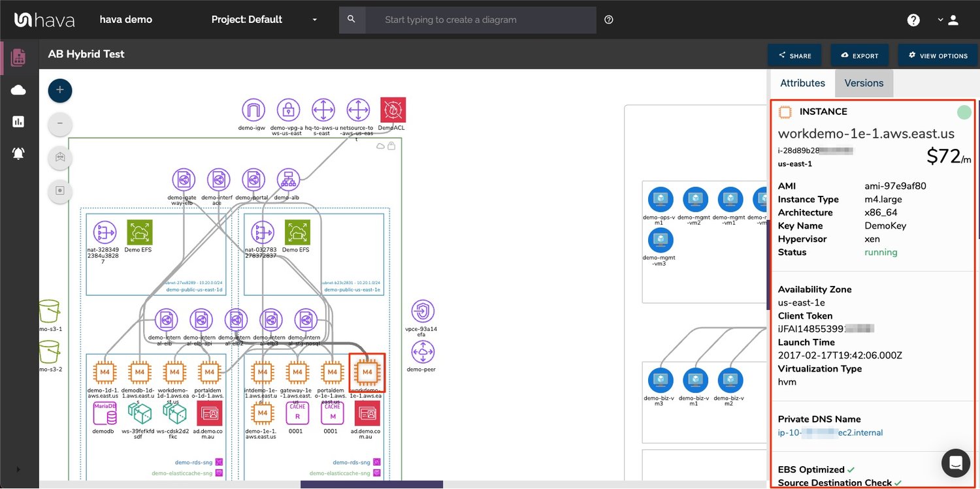
Task: Switch to the Attributes tab
Action: pyautogui.click(x=802, y=83)
